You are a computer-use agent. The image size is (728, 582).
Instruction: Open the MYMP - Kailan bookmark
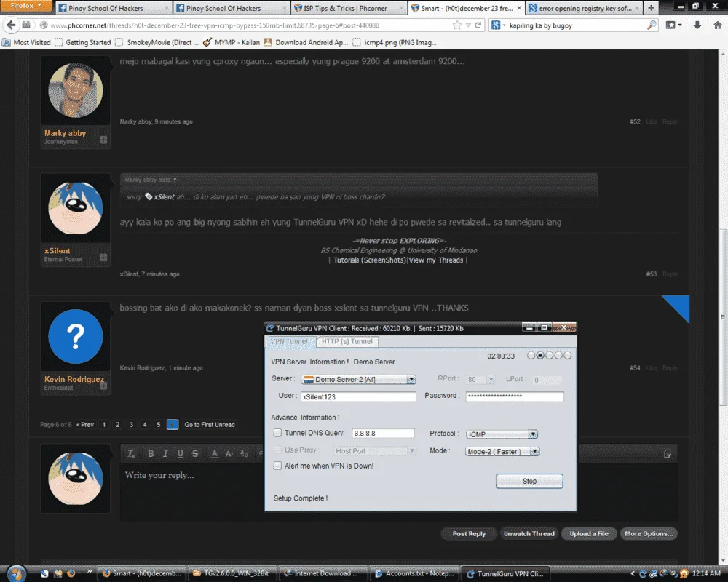pyautogui.click(x=232, y=42)
